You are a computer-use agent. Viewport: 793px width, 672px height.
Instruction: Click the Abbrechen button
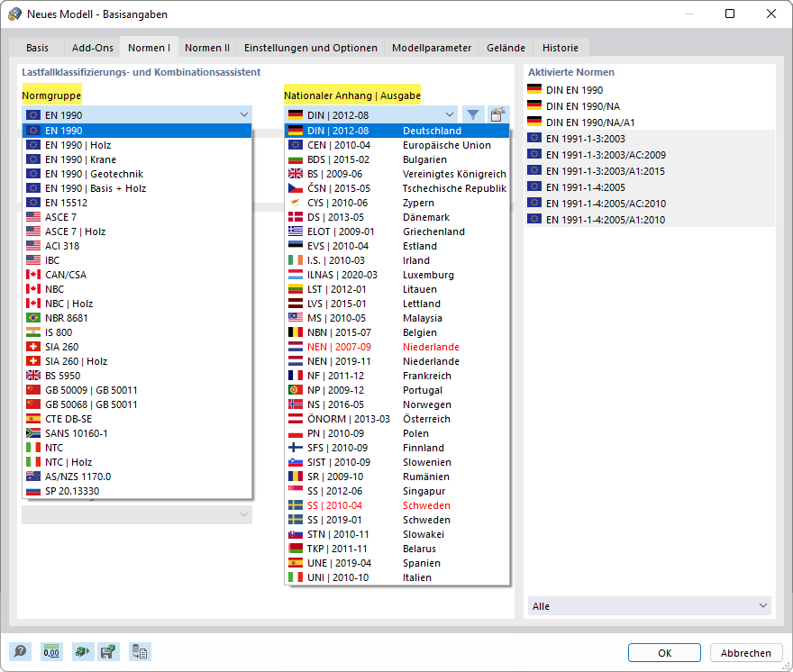coord(746,653)
